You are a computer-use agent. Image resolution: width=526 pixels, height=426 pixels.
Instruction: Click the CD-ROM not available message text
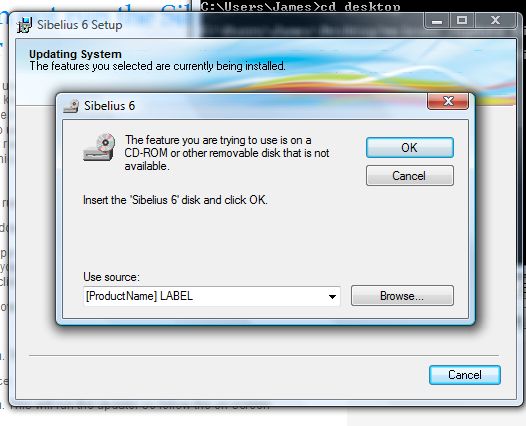(x=226, y=153)
